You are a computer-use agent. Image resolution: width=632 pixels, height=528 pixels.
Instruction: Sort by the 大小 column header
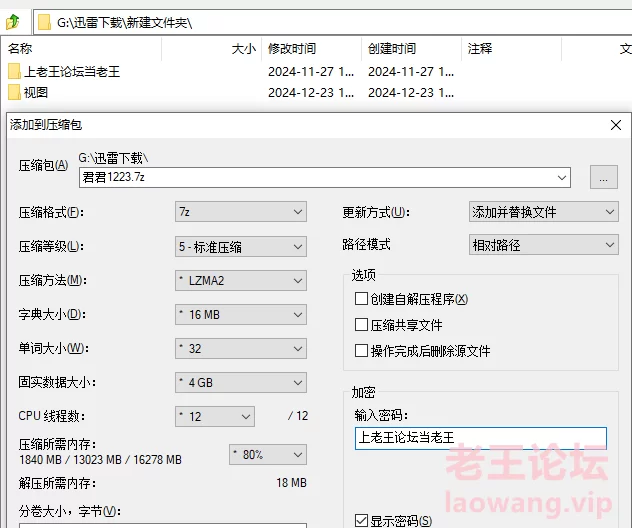click(x=243, y=49)
